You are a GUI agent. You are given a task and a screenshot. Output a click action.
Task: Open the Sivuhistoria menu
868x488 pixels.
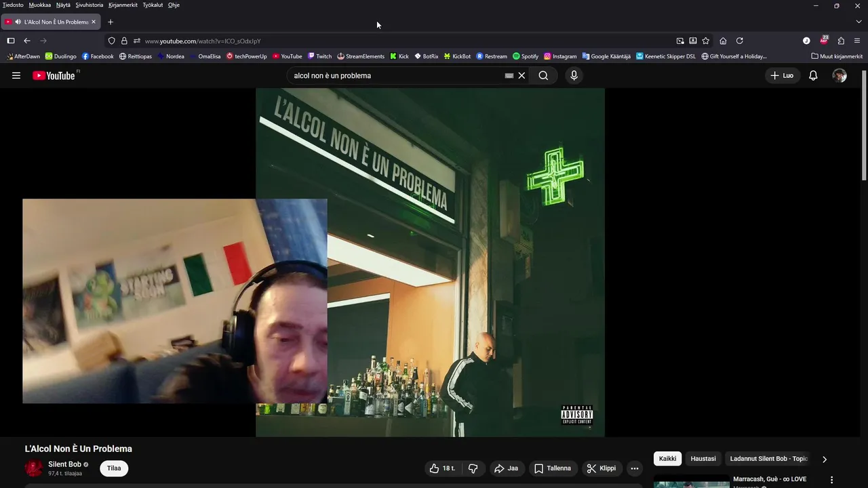pos(90,5)
